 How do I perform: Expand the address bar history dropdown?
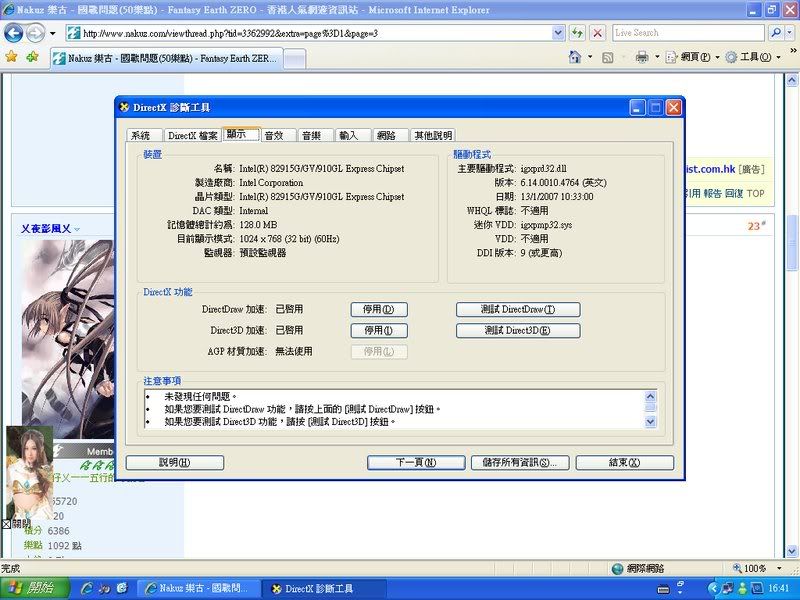click(x=558, y=34)
